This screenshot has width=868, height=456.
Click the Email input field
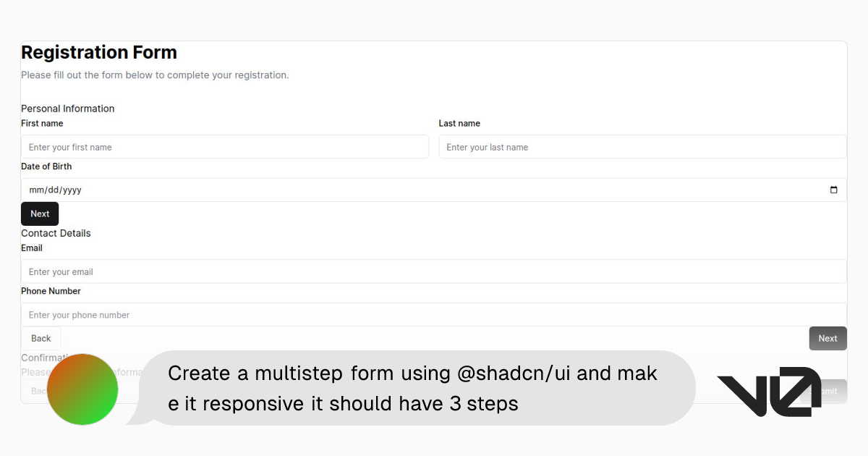[434, 271]
